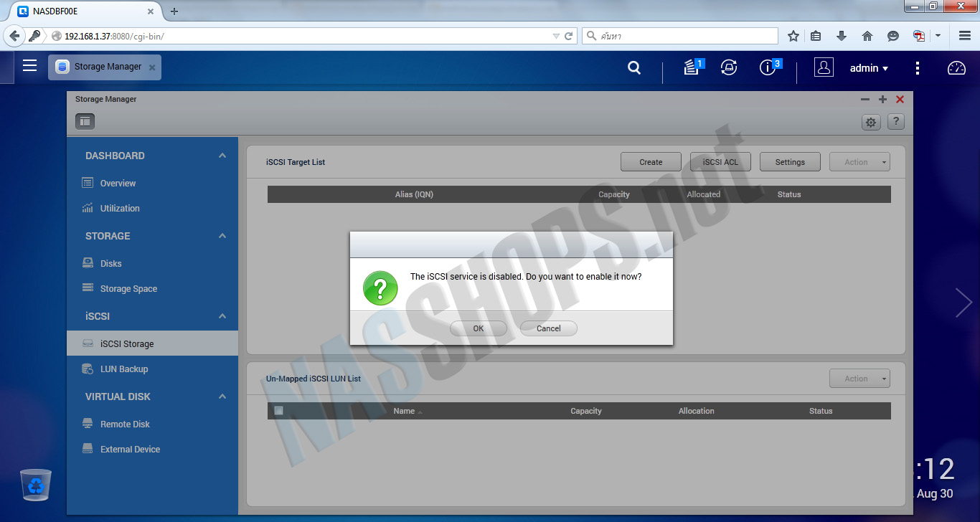
Task: Open Action dropdown in iSCSI Target List
Action: (x=859, y=162)
